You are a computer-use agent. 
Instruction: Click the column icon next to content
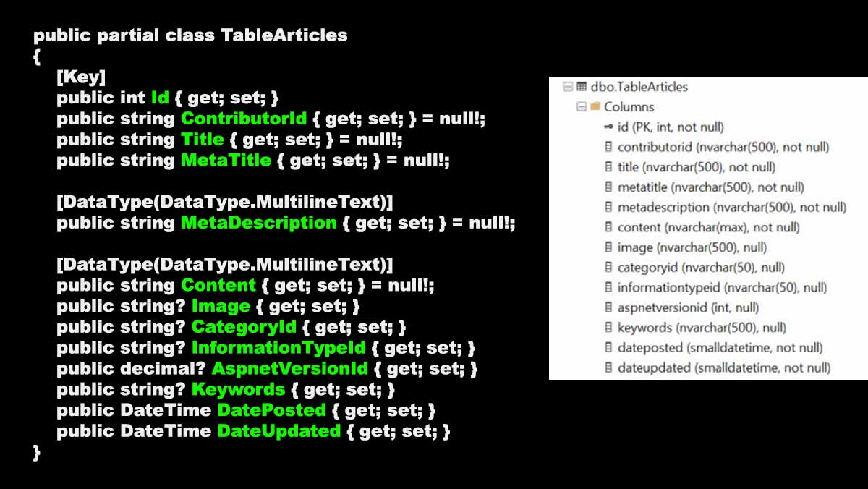608,228
